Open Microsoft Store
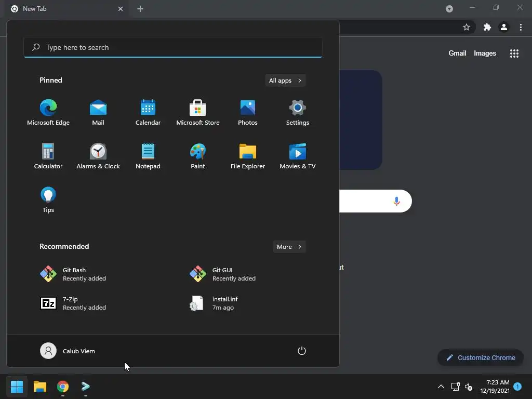Image resolution: width=532 pixels, height=399 pixels. click(x=198, y=113)
